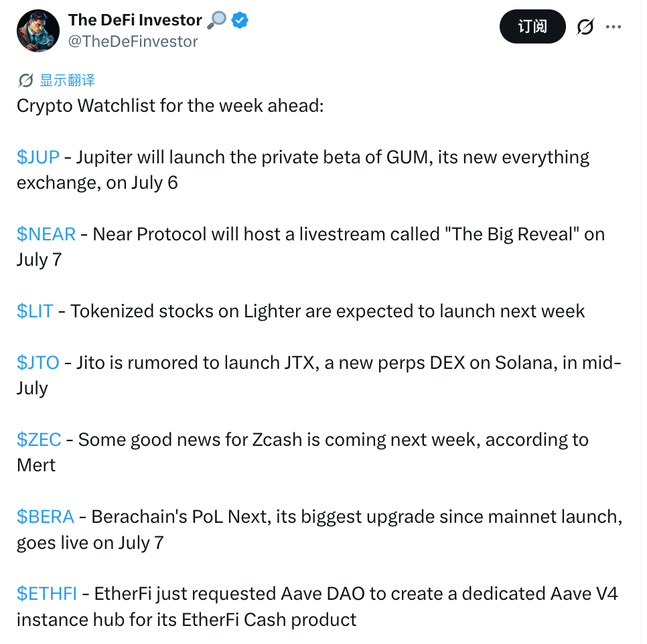Click the translate icon above the tweet
The width and height of the screenshot is (647, 644).
point(25,80)
